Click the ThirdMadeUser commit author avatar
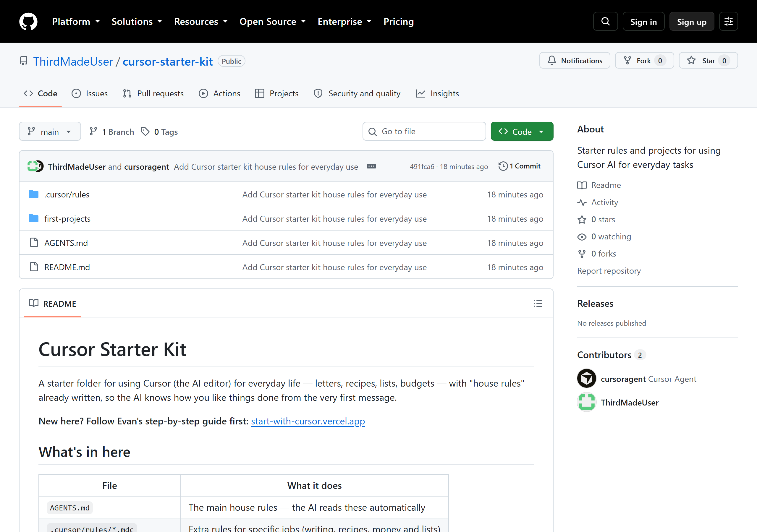 32,166
